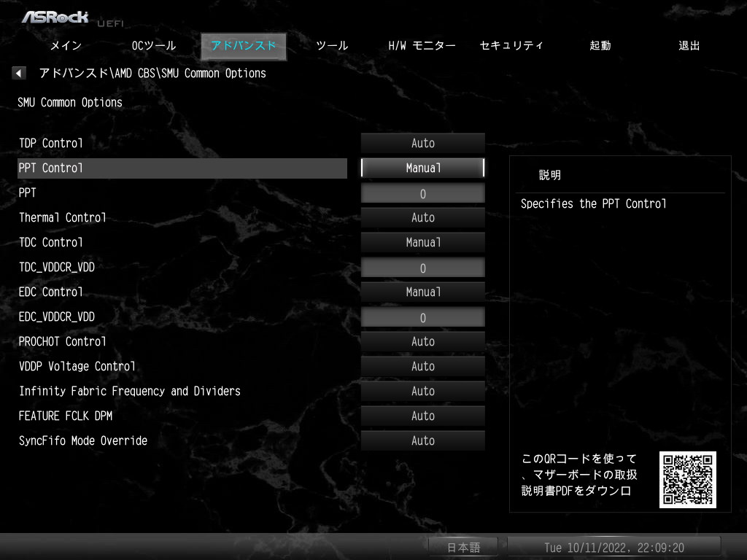
Task: Open Infinity Fabric Frequency Auto dropdown
Action: coord(423,391)
